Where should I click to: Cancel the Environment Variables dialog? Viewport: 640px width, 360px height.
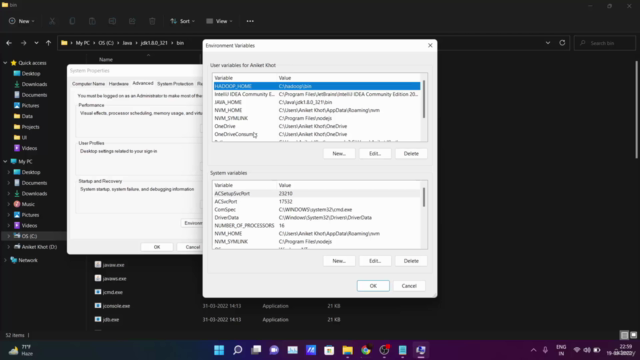tap(409, 286)
